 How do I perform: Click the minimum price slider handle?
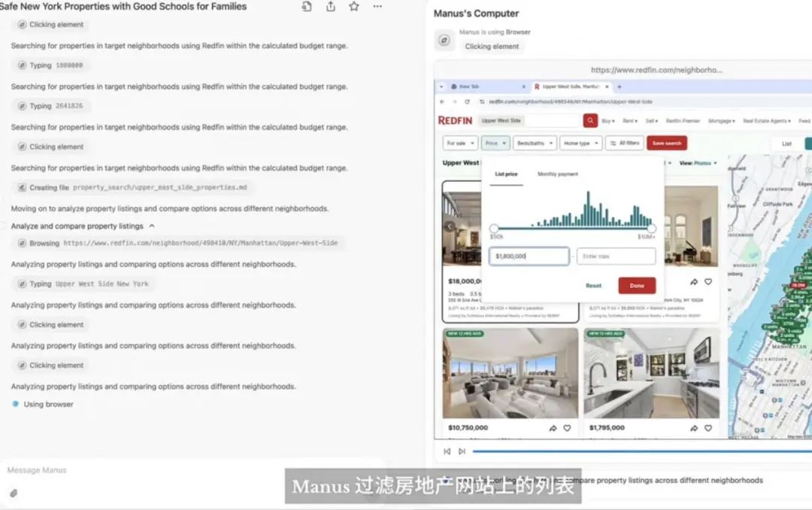[494, 228]
